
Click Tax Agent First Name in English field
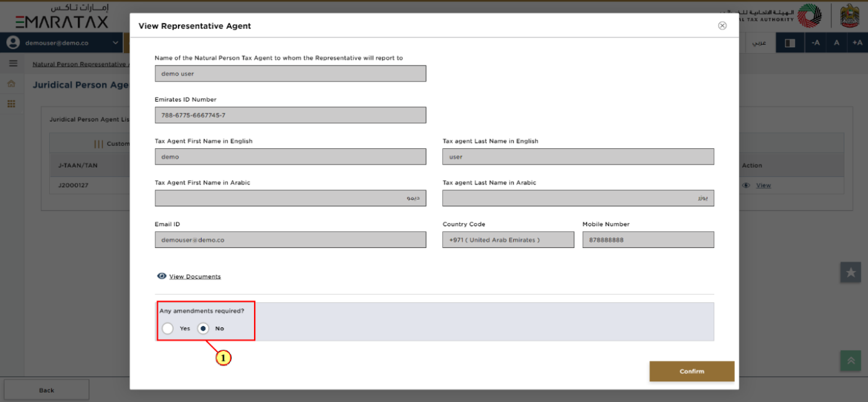[290, 157]
